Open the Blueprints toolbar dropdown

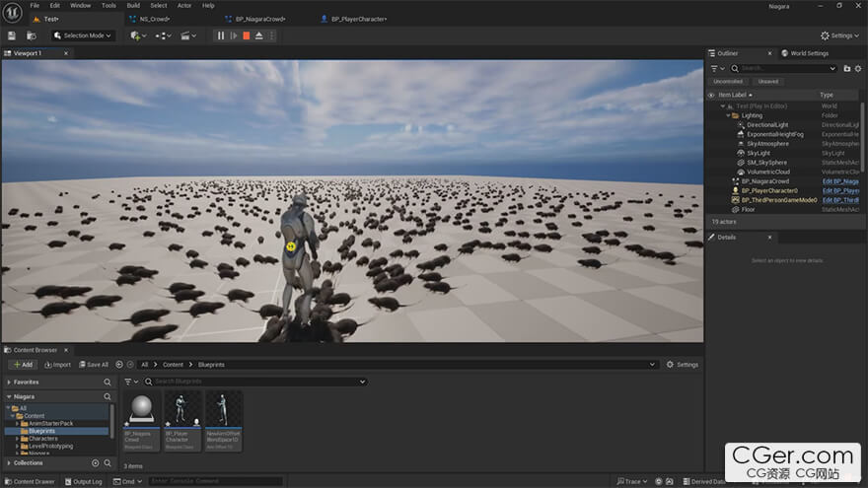163,35
